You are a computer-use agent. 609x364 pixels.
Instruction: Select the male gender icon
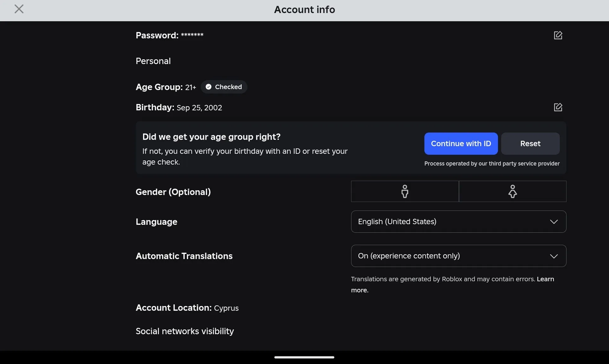(x=405, y=191)
